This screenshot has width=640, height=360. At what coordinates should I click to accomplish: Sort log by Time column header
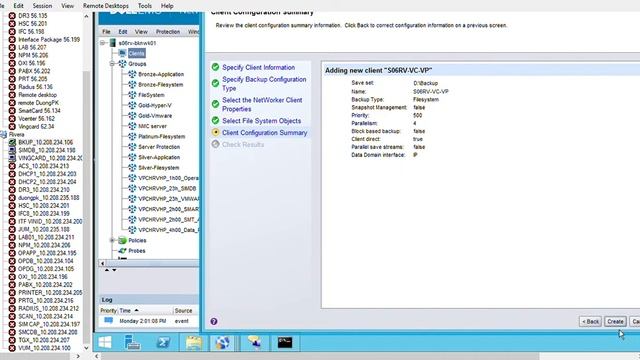point(125,311)
